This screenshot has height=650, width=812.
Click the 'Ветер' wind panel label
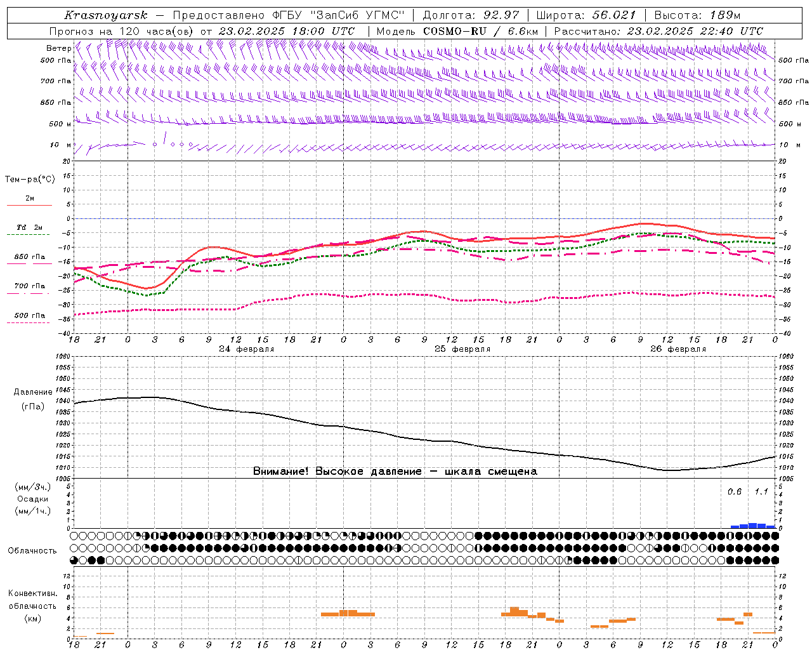click(58, 48)
